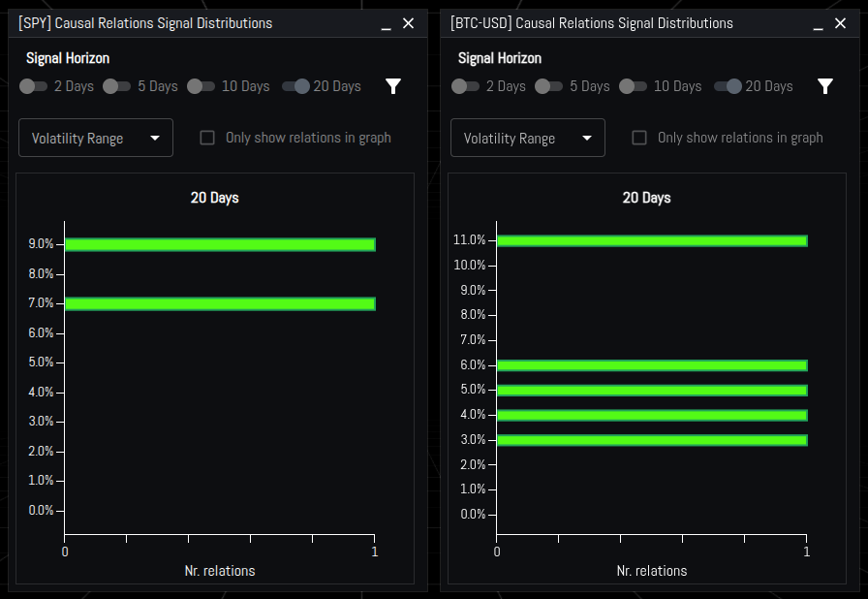The image size is (868, 599).
Task: Toggle 10 Days horizon in the SPY window
Action: click(201, 86)
